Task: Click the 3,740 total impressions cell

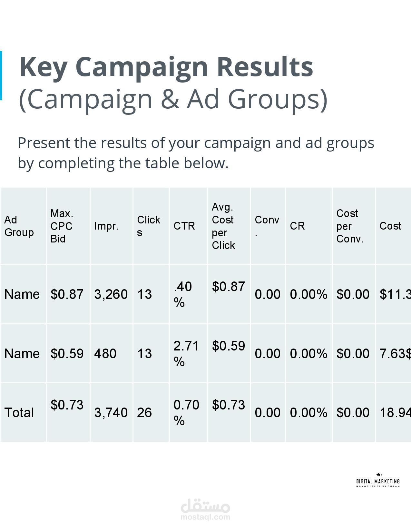Action: [x=111, y=413]
